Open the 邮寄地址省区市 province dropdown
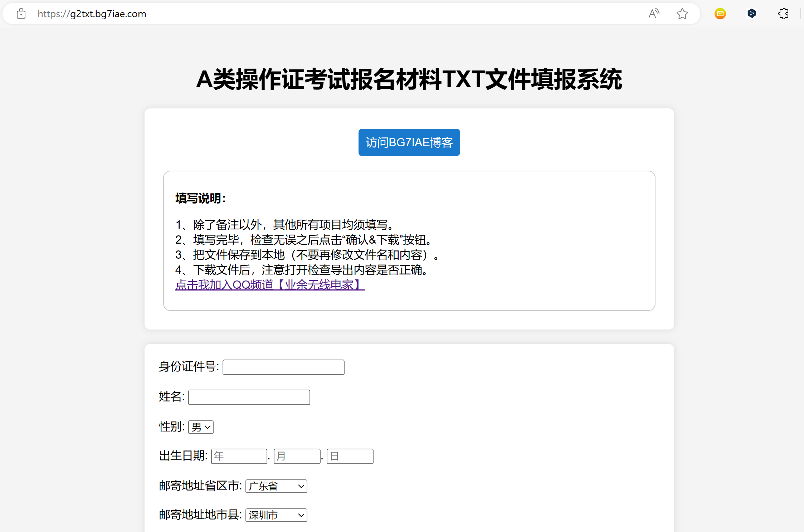The image size is (804, 532). click(x=276, y=486)
